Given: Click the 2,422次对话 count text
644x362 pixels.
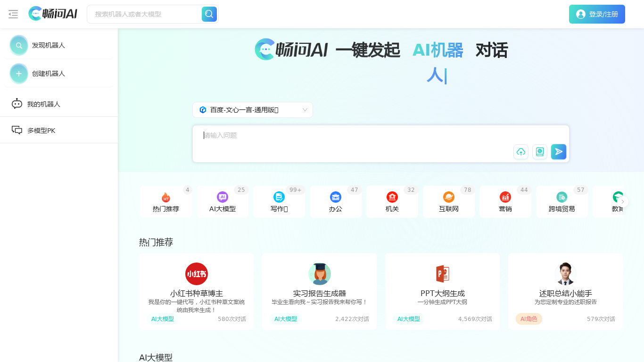Looking at the screenshot, I should coord(352,319).
